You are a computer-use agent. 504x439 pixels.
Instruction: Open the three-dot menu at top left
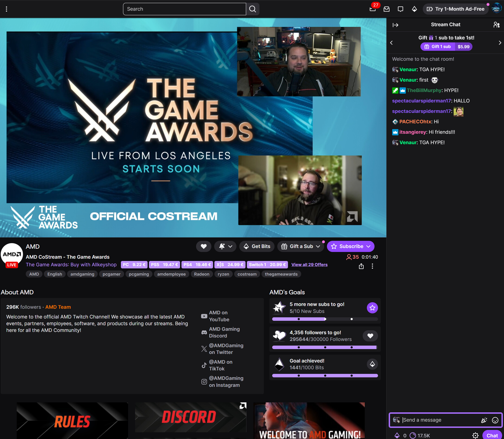coord(7,9)
